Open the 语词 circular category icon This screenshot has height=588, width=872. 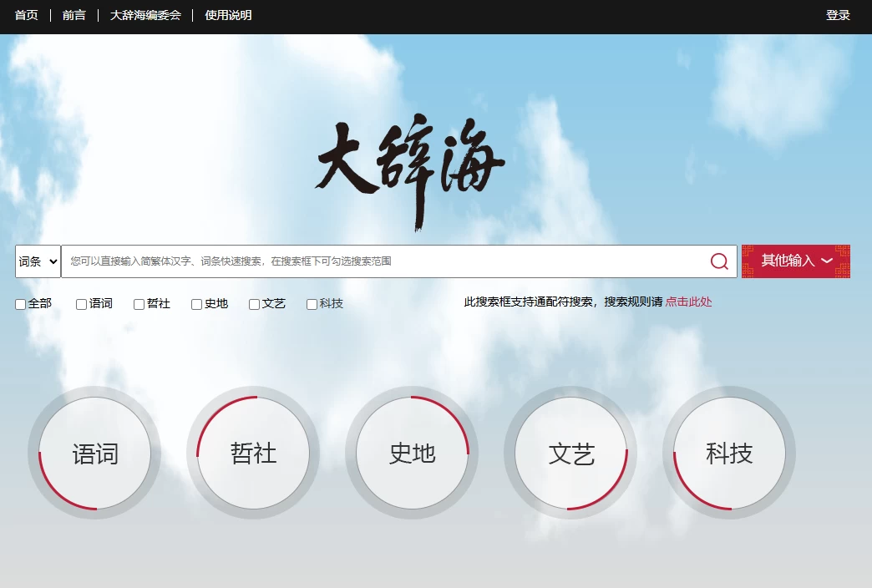(94, 452)
